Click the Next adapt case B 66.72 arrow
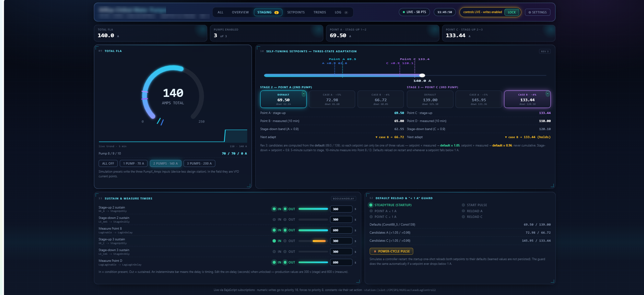 376,137
